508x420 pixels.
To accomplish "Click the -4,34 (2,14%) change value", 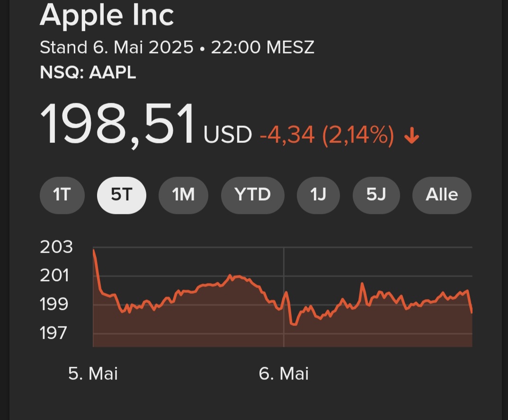I will click(327, 136).
